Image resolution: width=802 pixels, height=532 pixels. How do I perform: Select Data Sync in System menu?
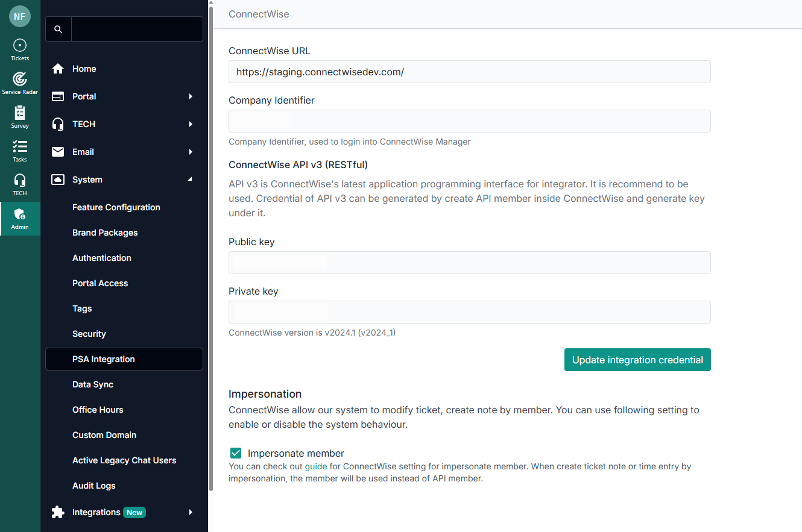coord(93,384)
